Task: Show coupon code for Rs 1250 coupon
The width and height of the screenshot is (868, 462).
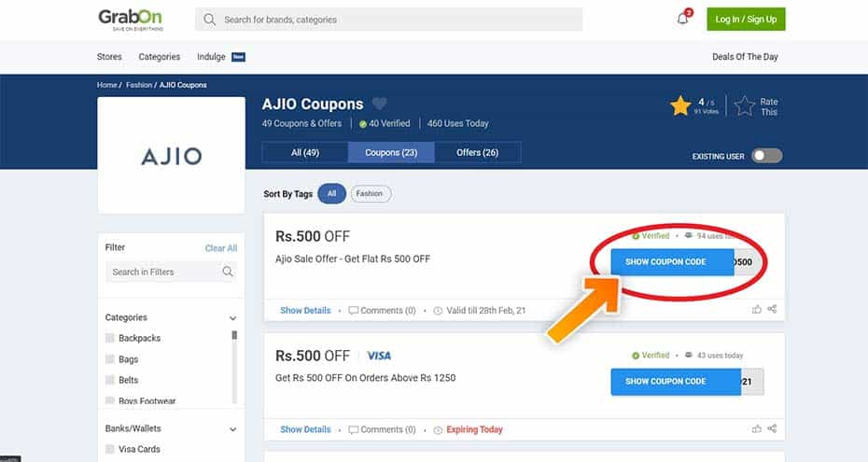Action: click(676, 381)
